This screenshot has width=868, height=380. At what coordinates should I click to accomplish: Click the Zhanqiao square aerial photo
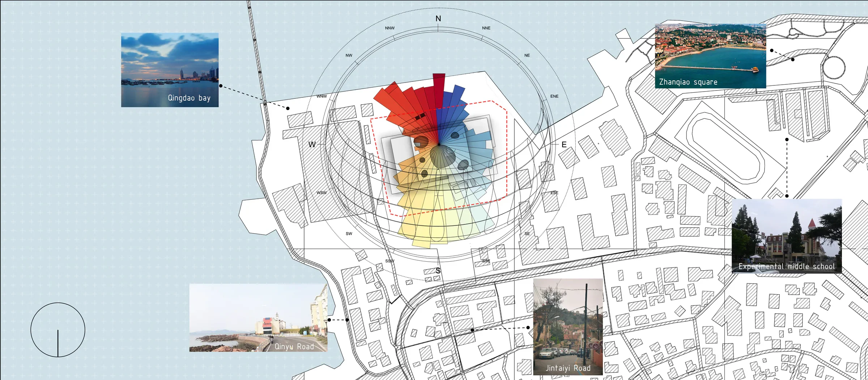(x=710, y=56)
